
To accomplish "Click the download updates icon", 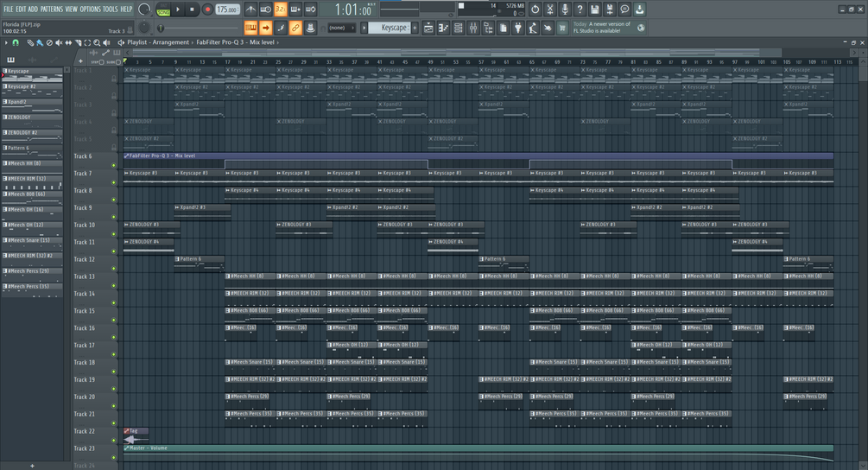I will [x=639, y=10].
